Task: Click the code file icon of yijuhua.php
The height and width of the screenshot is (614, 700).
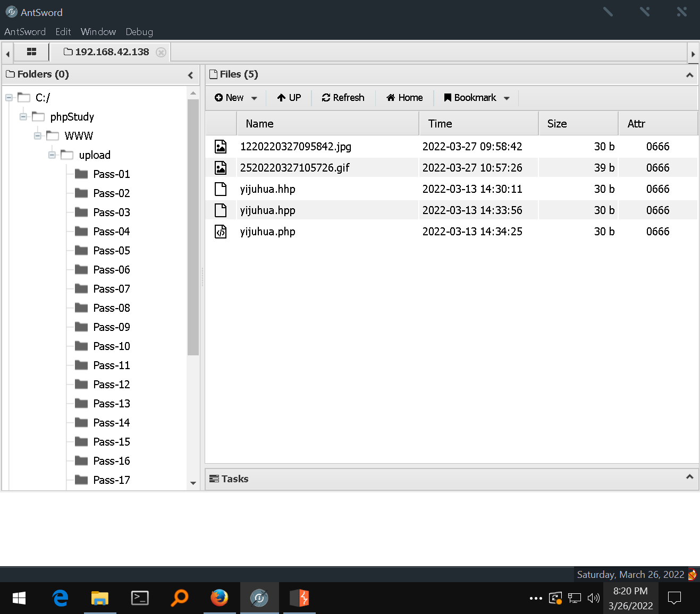Action: click(x=221, y=232)
